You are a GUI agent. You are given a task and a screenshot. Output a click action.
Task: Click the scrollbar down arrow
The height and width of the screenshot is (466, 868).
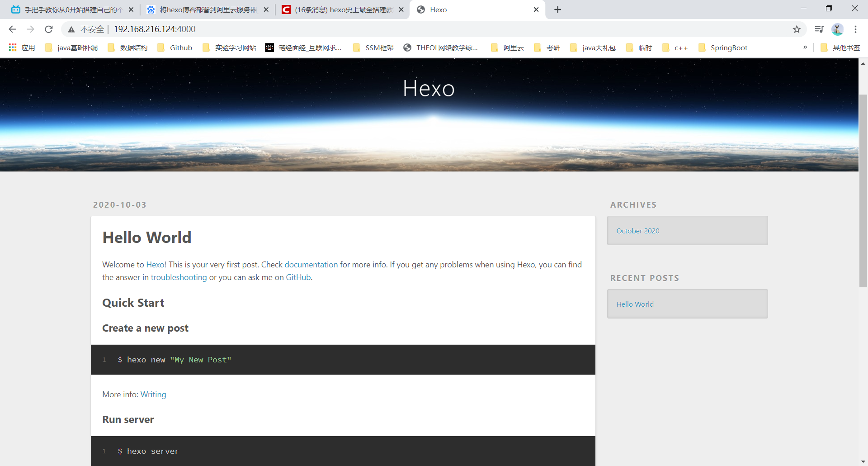tap(863, 461)
